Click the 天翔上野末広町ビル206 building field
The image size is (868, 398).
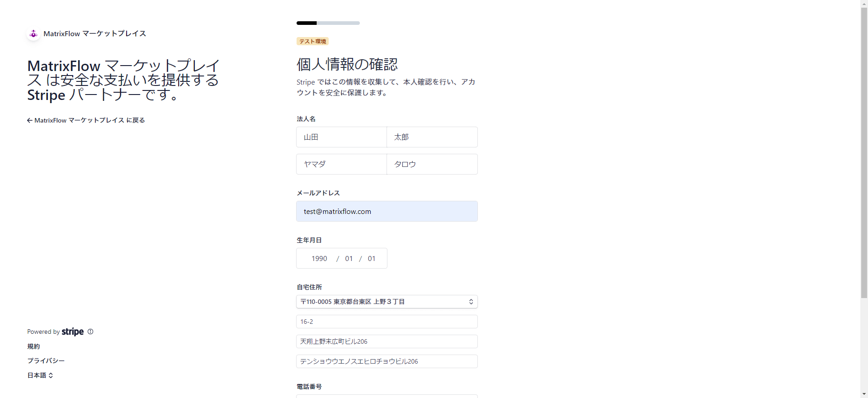pyautogui.click(x=387, y=341)
